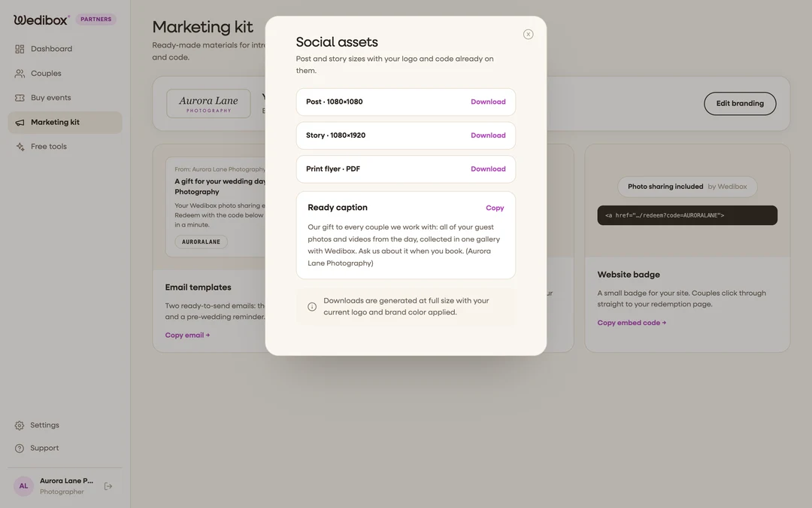Screen dimensions: 812x508
Task: Select Marketing kit in the sidebar
Action: tap(65, 123)
